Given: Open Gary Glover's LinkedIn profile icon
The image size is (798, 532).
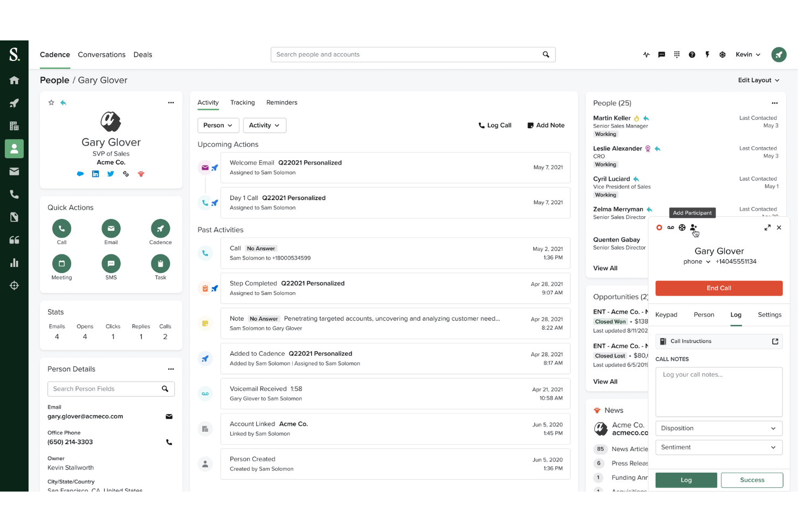Looking at the screenshot, I should click(x=95, y=174).
